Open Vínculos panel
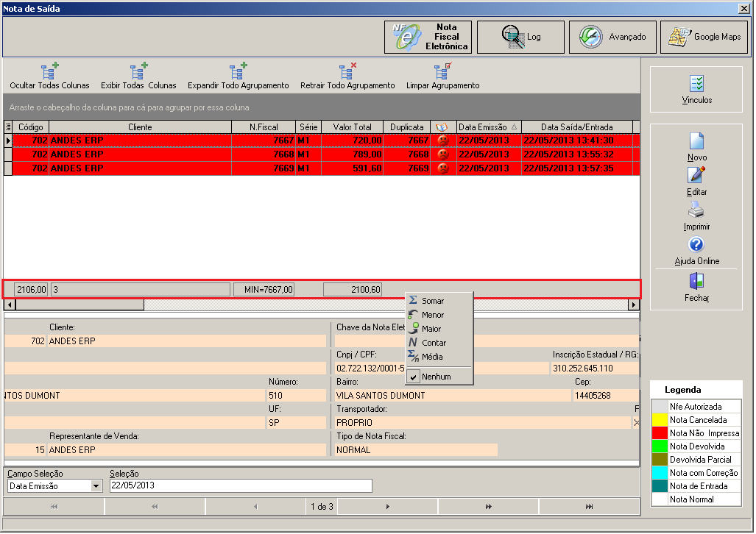This screenshot has width=756, height=534. coord(696,90)
